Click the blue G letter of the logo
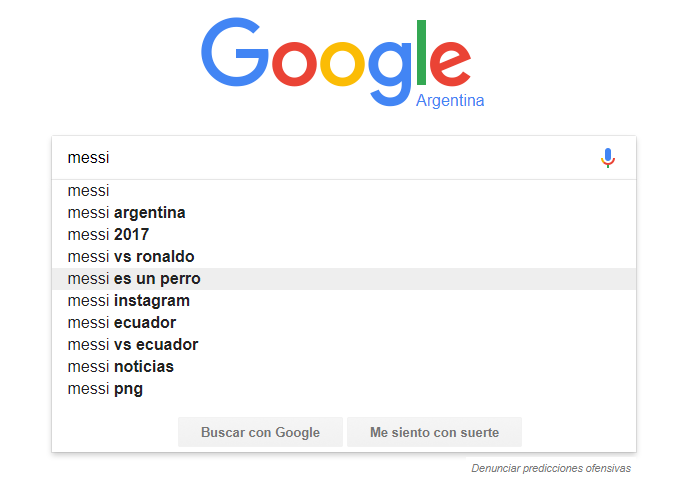Viewport: 682px width, 484px height. click(235, 52)
